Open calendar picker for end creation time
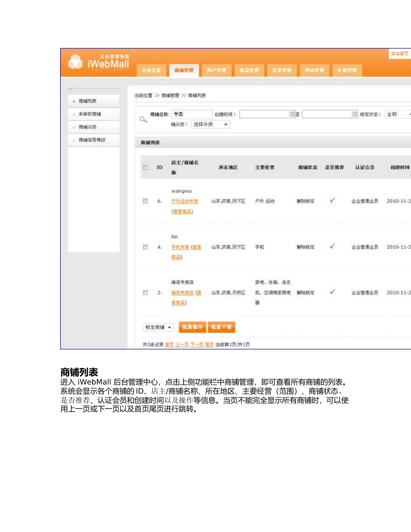This screenshot has height=532, width=411. [354, 114]
